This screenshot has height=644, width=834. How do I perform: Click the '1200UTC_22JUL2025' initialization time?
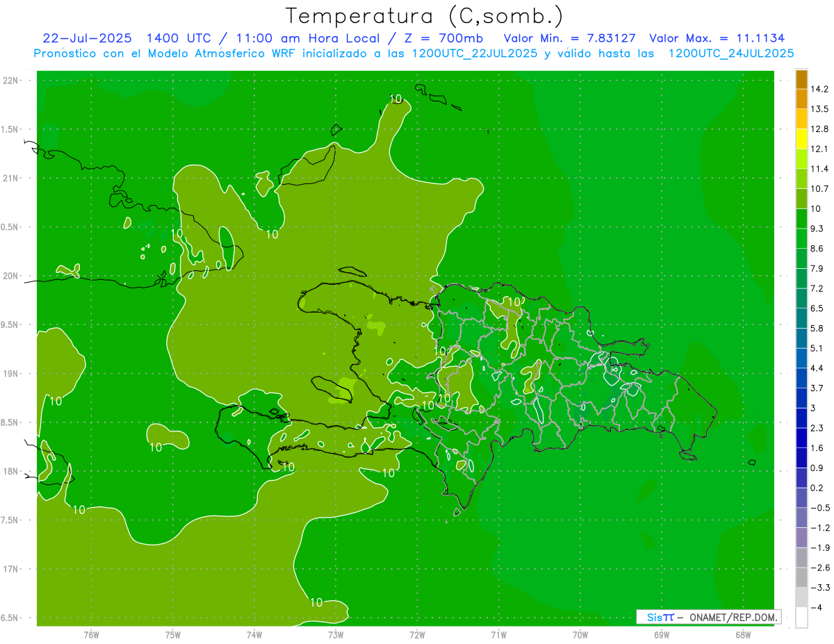tap(475, 53)
